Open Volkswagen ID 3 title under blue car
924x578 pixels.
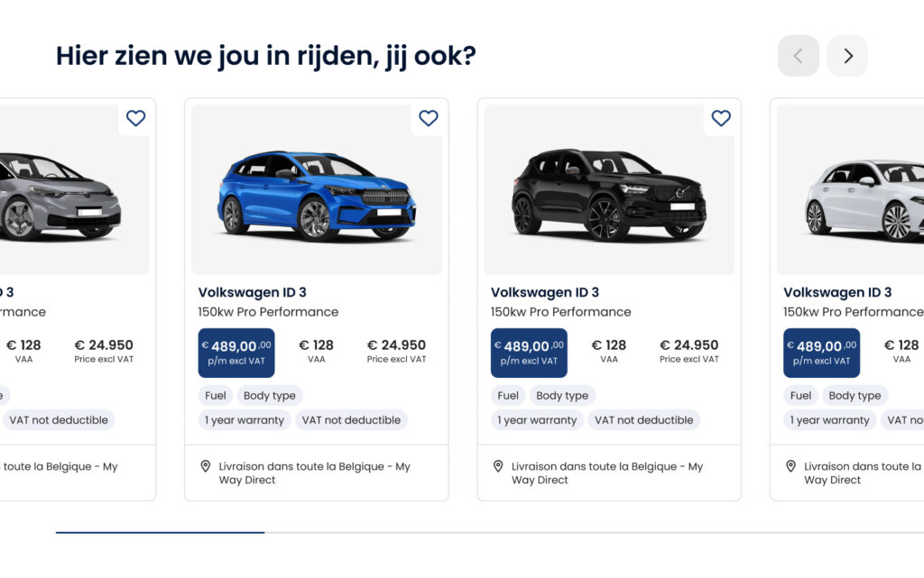253,292
